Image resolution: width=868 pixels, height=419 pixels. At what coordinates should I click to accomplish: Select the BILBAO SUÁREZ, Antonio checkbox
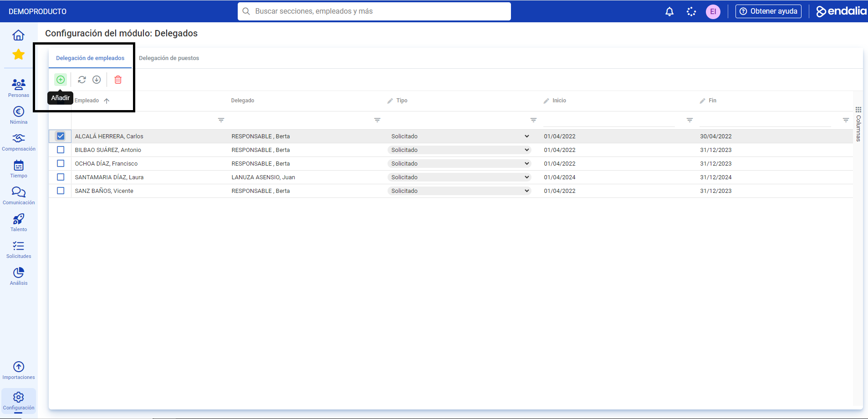point(61,150)
